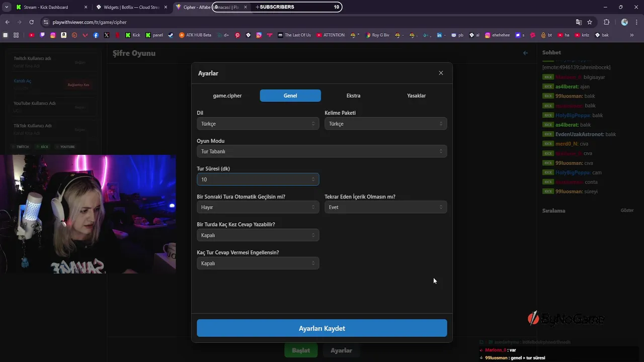Expand the Kelime Paketi dropdown

[x=385, y=124]
